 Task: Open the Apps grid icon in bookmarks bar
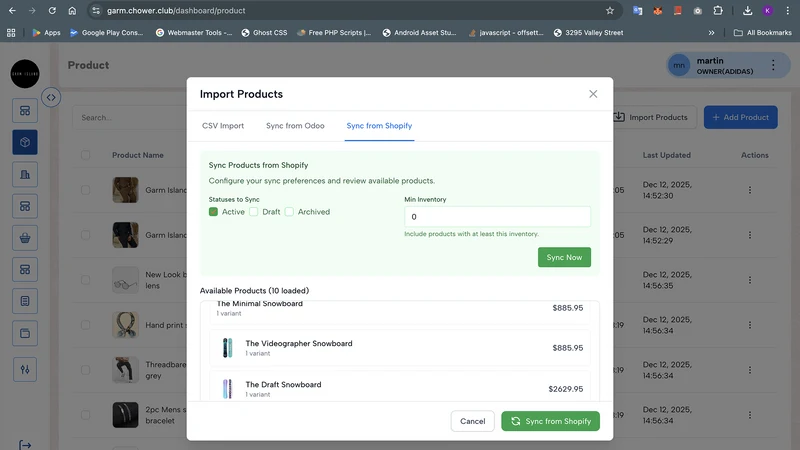click(x=11, y=33)
